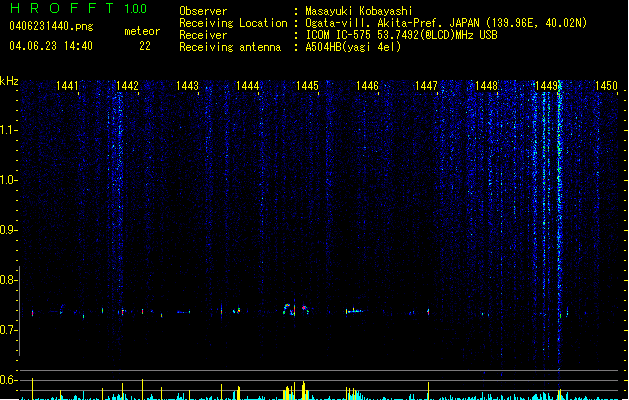This screenshot has width=629, height=400.
Task: Click the 1444 time marker
Action: point(248,86)
